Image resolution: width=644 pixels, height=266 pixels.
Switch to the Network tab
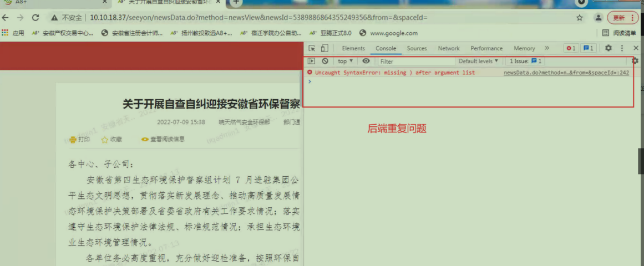point(449,48)
